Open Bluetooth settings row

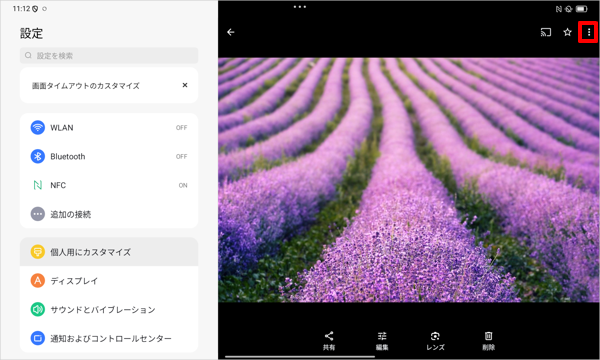[109, 156]
